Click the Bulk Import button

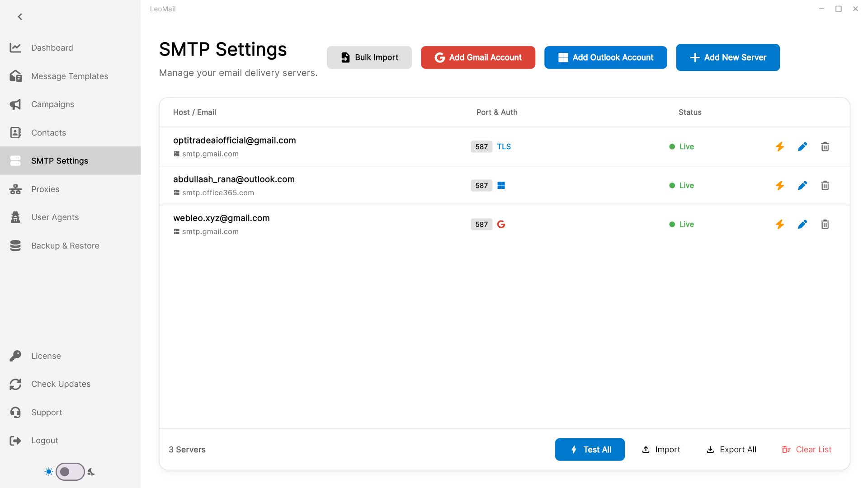pos(369,57)
